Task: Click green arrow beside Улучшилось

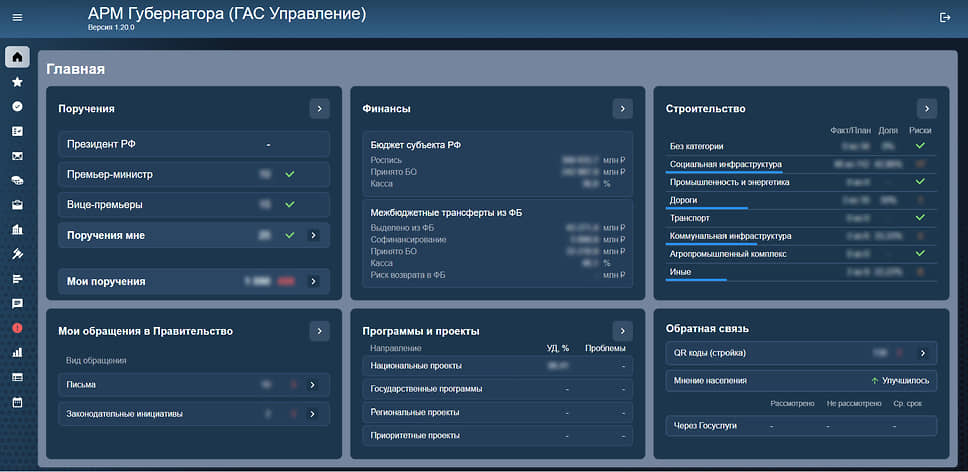Action: (x=874, y=381)
